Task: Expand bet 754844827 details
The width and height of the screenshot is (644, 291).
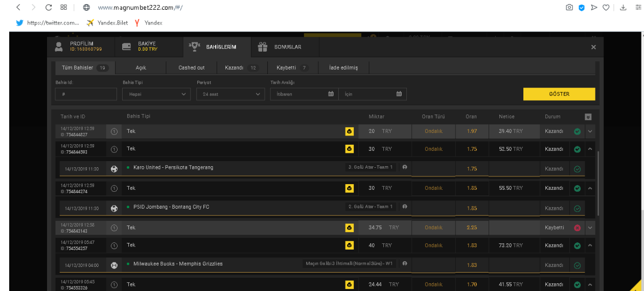Action: (590, 131)
